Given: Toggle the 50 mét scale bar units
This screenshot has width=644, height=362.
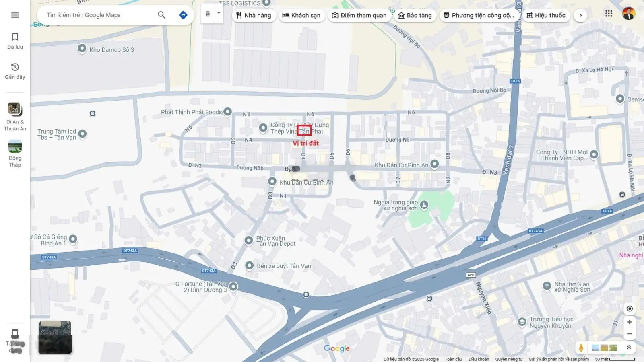Looking at the screenshot, I should pyautogui.click(x=615, y=359).
